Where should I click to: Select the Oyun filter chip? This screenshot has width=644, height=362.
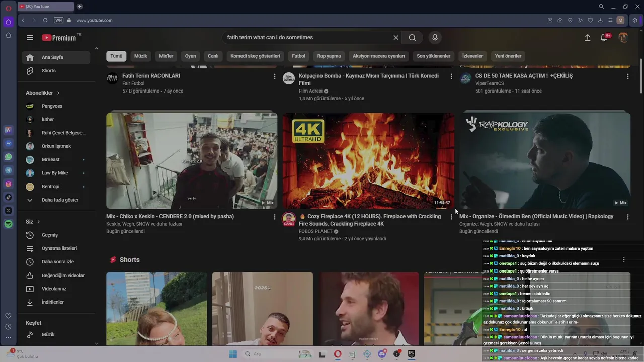point(190,56)
